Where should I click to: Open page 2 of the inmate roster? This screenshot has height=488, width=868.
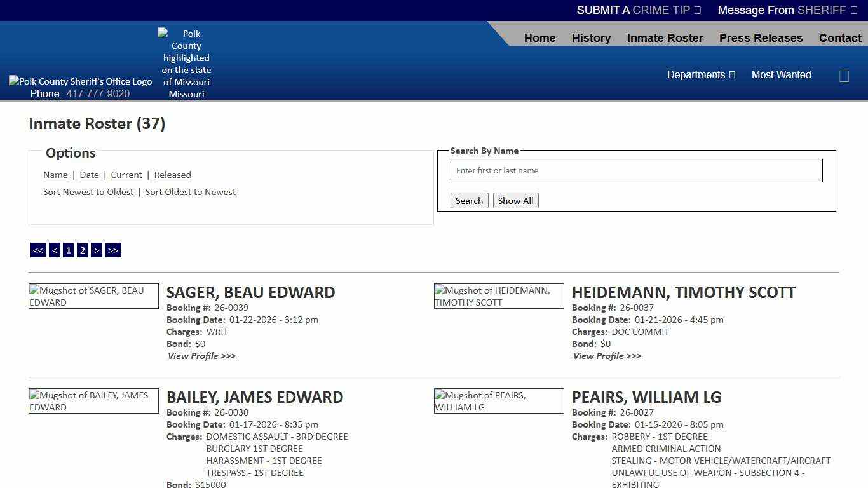coord(82,250)
